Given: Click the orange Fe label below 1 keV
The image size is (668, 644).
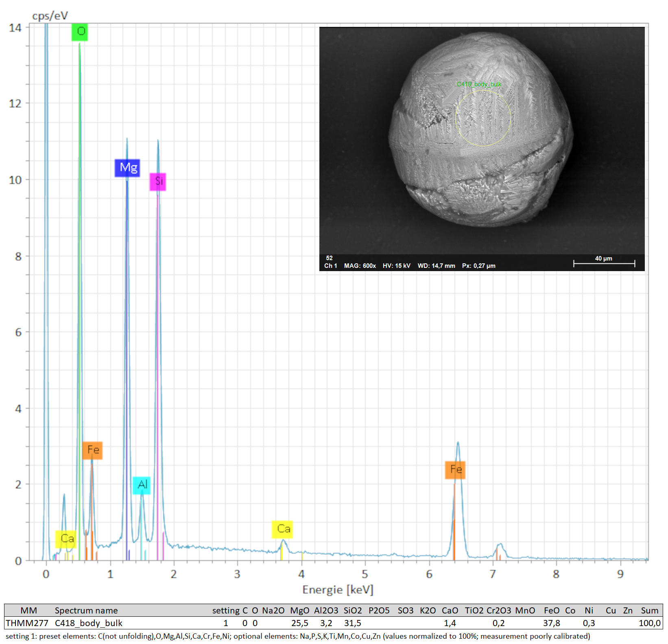Looking at the screenshot, I should pos(92,450).
